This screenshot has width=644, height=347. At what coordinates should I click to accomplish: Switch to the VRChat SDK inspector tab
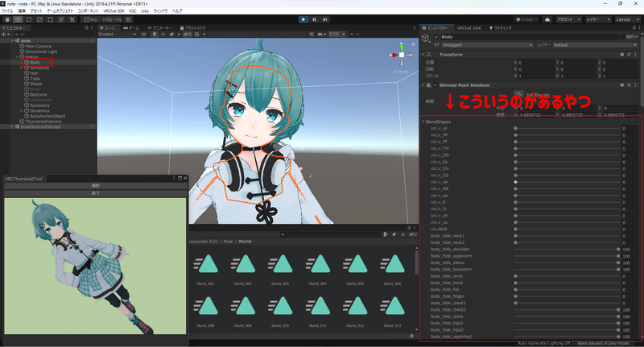click(469, 28)
